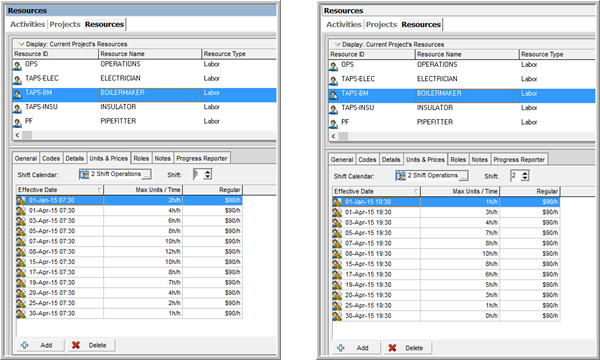Image resolution: width=600 pixels, height=360 pixels.
Task: Click OPS resource icon in right panel
Action: pos(333,67)
